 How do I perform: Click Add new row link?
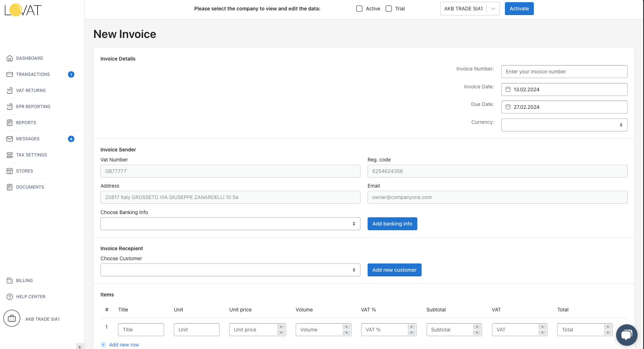124,345
